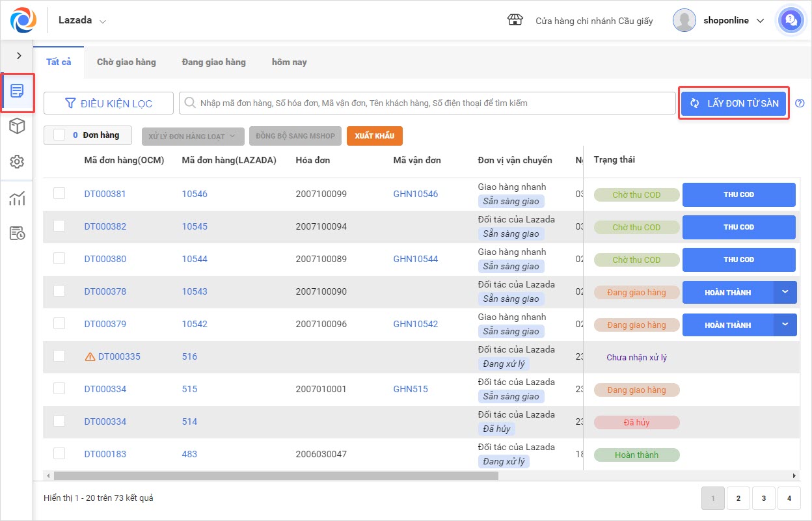Open the orders list sidebar icon
The width and height of the screenshot is (812, 521).
click(x=17, y=91)
